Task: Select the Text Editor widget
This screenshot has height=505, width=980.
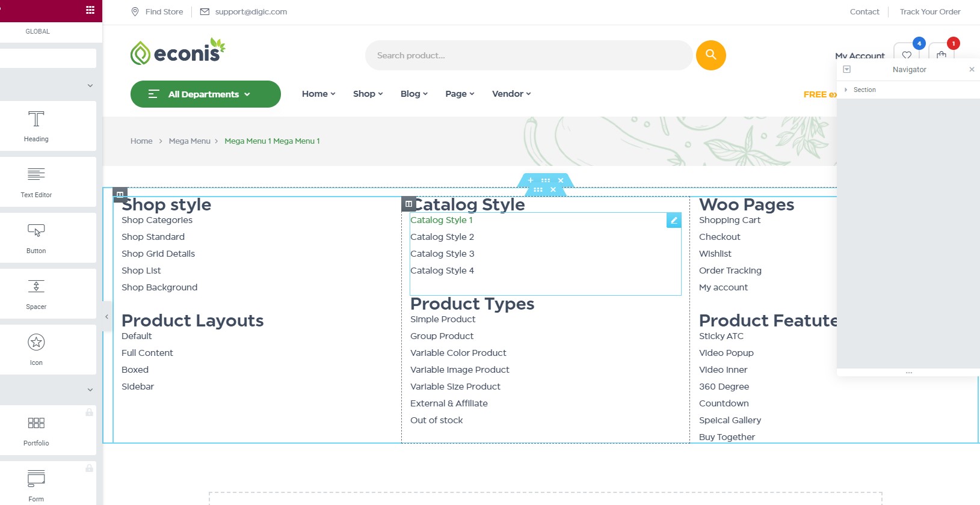Action: 36,182
